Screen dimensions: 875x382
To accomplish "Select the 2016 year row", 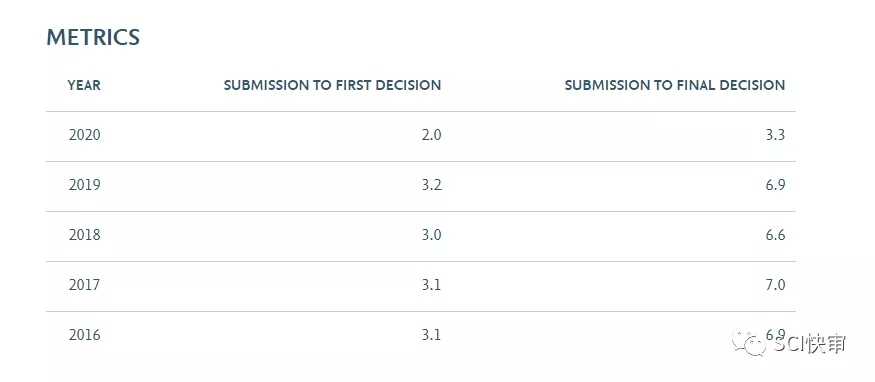I will pos(421,336).
